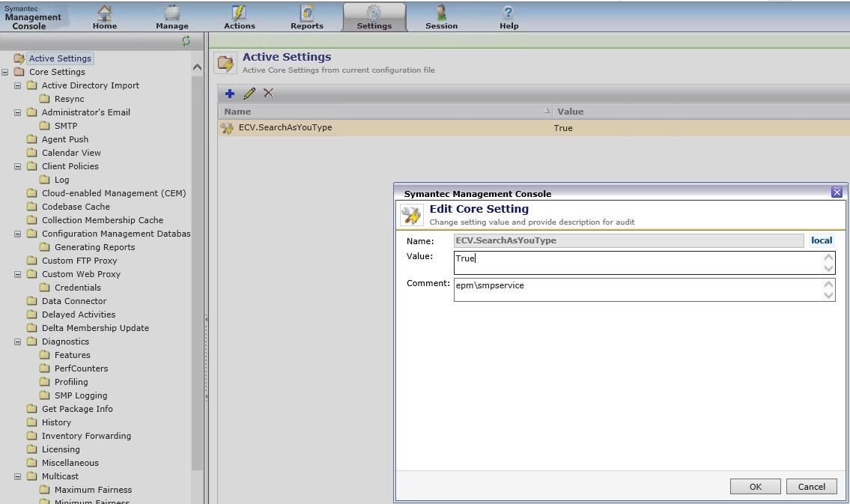Collapse the Client Policies node

(x=18, y=167)
